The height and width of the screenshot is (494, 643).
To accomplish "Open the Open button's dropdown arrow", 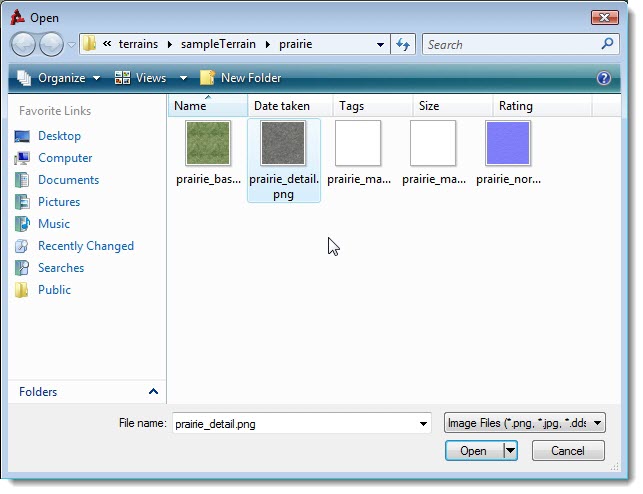I will (510, 451).
